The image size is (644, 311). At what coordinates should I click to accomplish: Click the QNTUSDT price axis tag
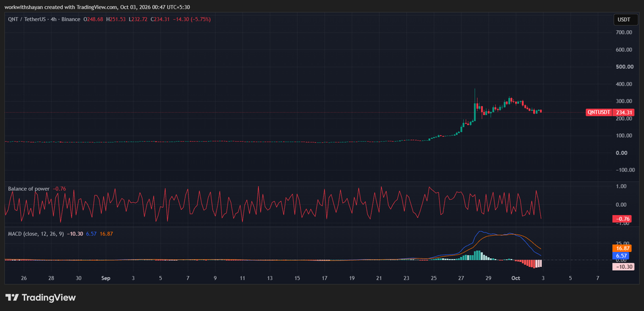point(599,112)
